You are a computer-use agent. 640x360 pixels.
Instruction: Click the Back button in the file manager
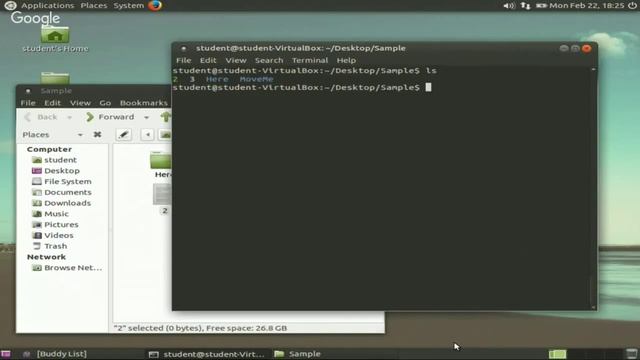pyautogui.click(x=42, y=117)
